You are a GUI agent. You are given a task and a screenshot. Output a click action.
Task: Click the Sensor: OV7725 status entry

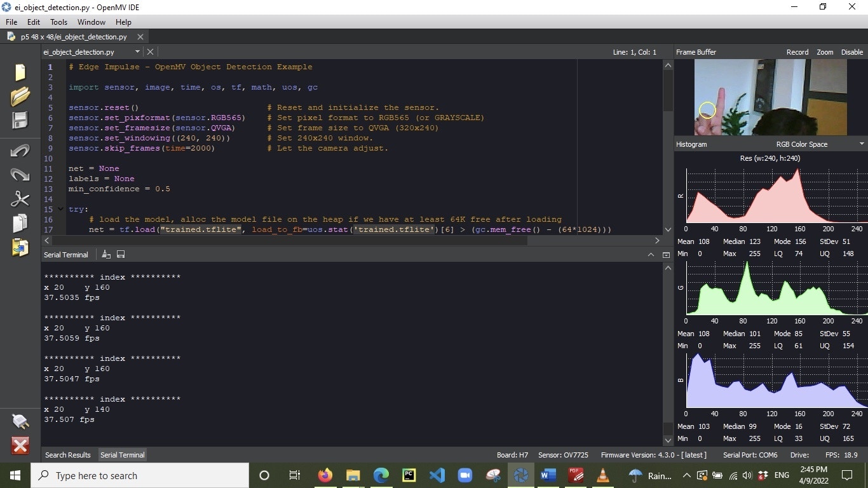[x=563, y=455]
